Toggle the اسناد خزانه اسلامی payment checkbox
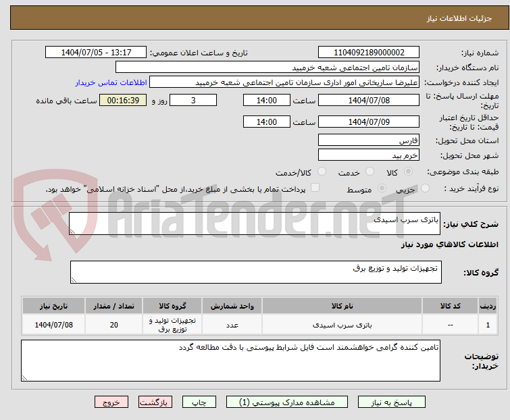 point(315,188)
